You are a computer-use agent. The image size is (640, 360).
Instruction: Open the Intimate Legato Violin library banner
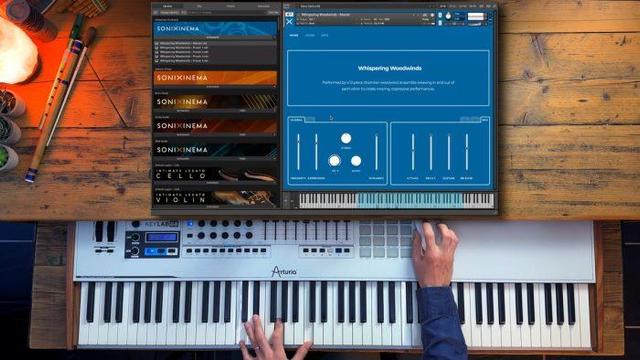216,199
